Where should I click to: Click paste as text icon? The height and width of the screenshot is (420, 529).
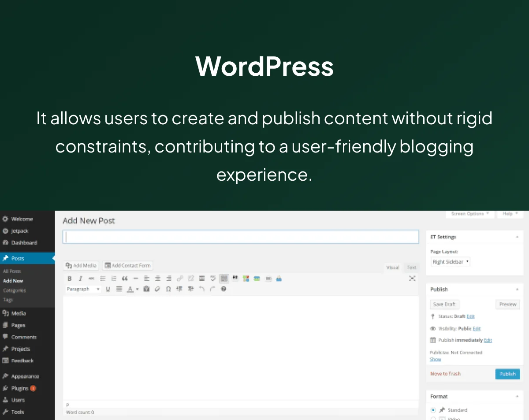click(x=146, y=289)
